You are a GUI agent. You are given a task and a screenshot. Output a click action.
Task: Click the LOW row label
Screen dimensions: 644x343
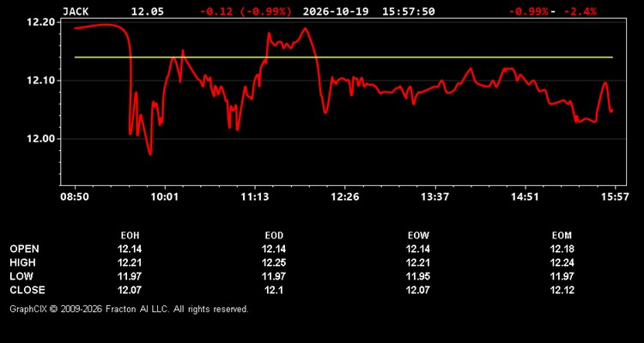21,276
